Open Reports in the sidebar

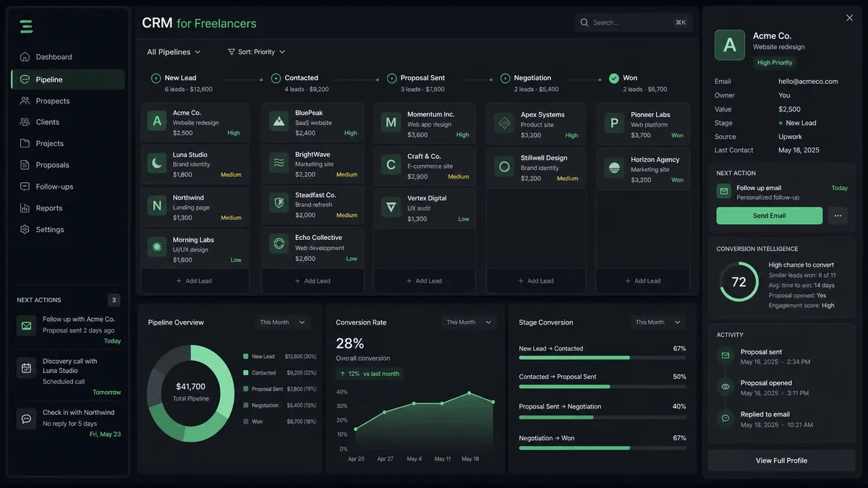click(x=68, y=208)
